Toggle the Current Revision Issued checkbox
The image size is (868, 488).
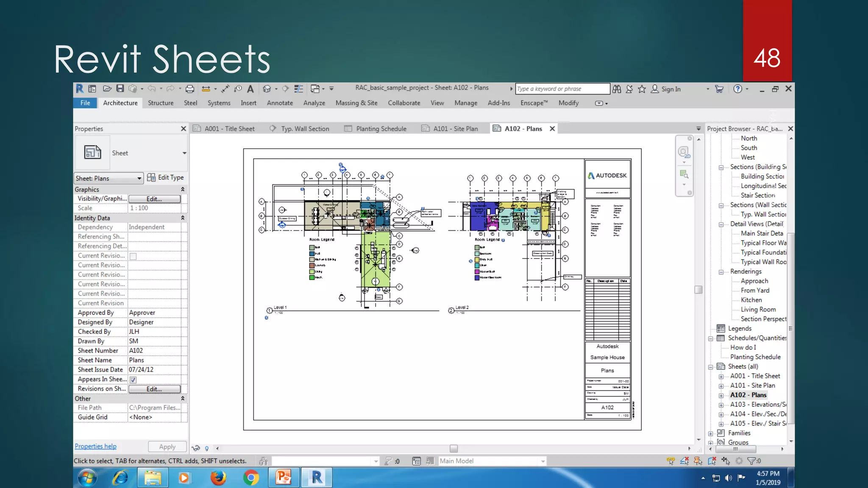click(133, 256)
